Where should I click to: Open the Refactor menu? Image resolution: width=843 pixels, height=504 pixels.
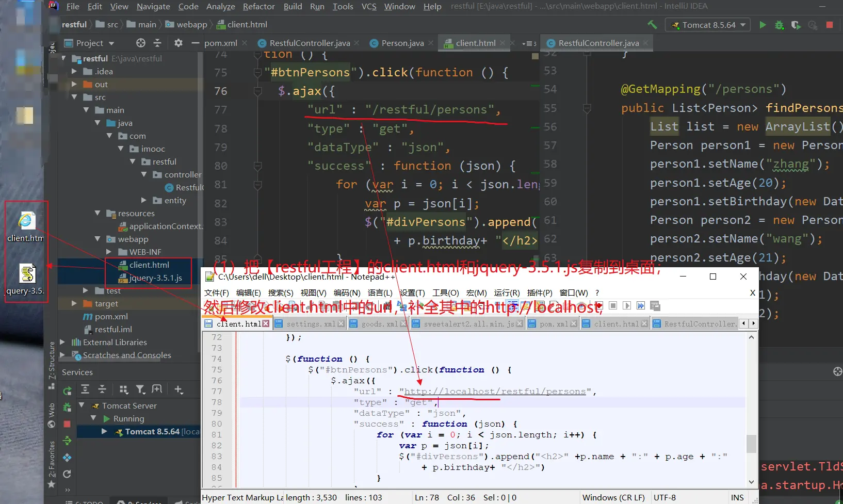(x=258, y=7)
